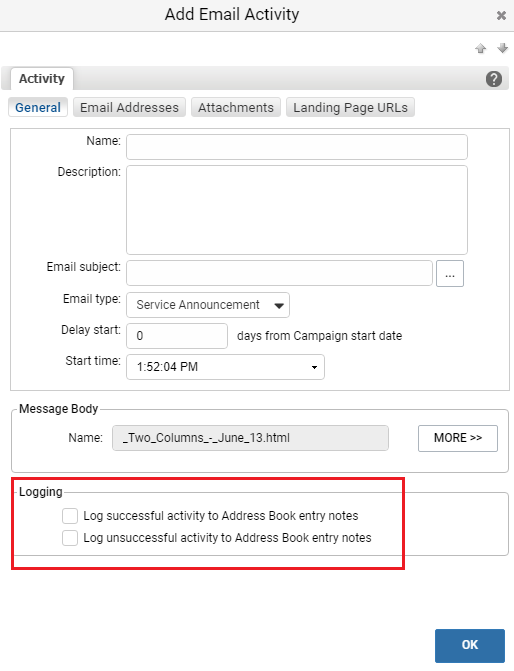The height and width of the screenshot is (671, 514).
Task: Close the Add Email Activity dialog
Action: click(501, 16)
